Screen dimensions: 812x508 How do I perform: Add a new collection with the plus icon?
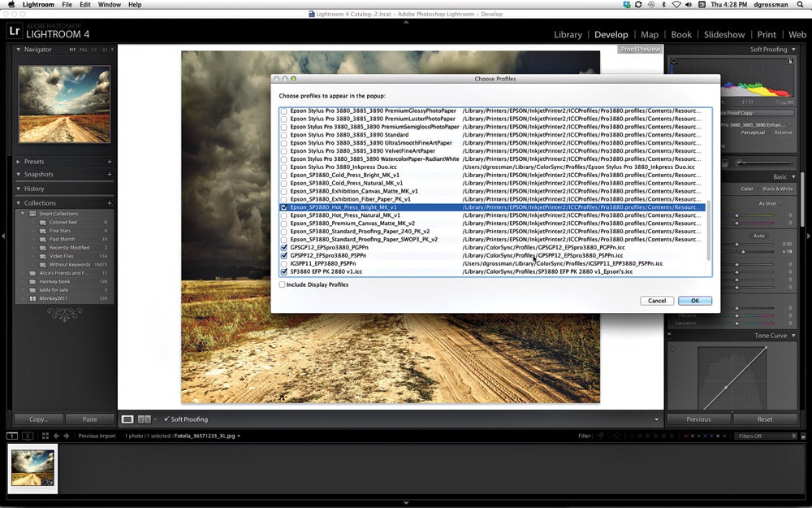pyautogui.click(x=110, y=203)
